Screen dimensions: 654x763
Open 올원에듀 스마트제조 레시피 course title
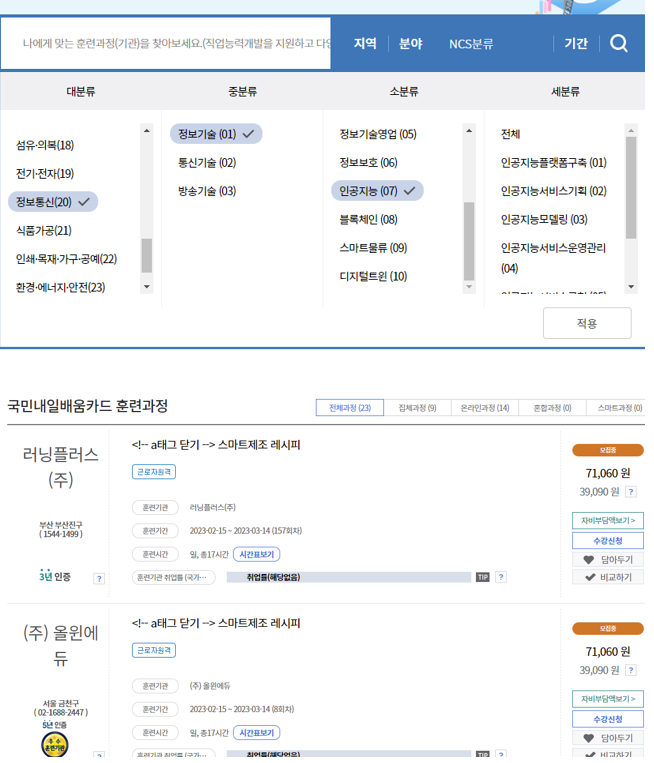point(216,623)
